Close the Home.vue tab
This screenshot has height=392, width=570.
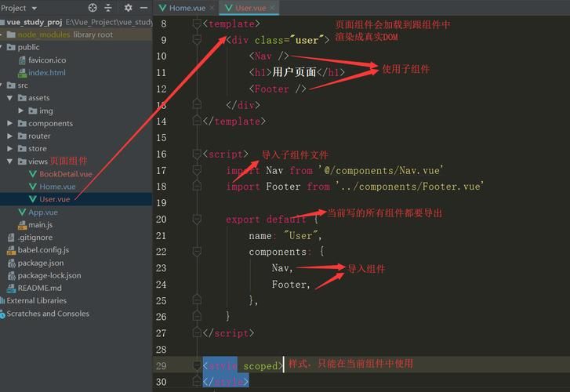[212, 8]
